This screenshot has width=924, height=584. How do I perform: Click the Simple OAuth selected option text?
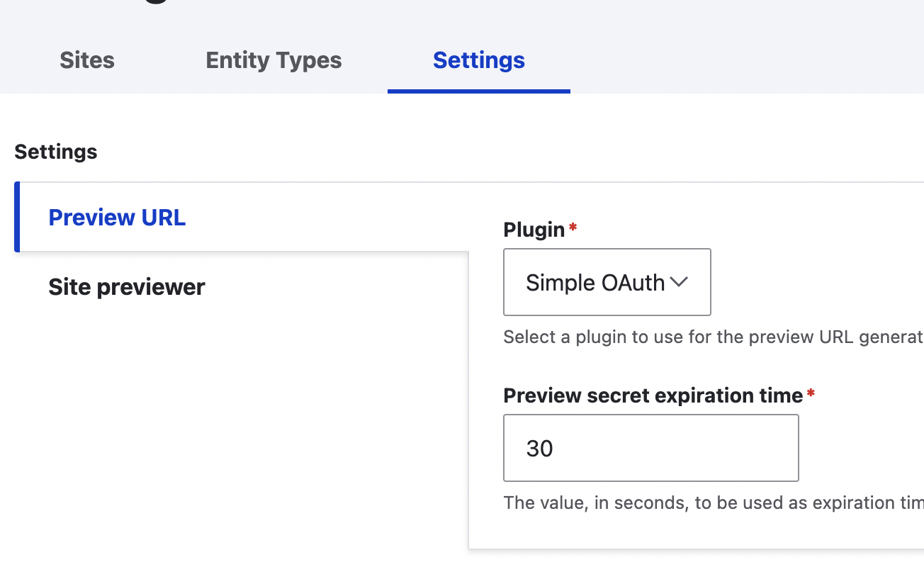pyautogui.click(x=595, y=283)
